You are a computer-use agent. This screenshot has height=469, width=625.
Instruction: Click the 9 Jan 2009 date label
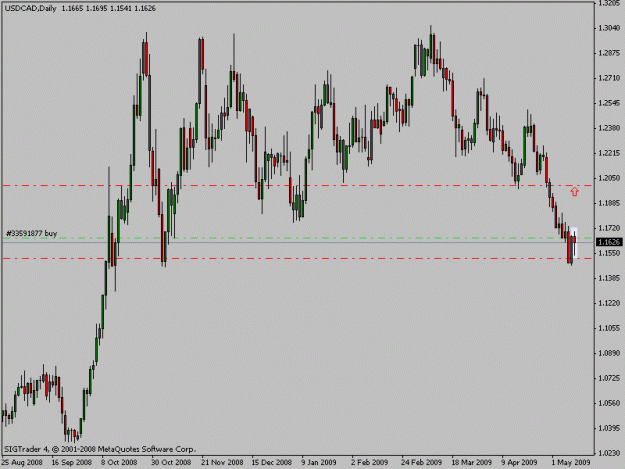(x=318, y=463)
